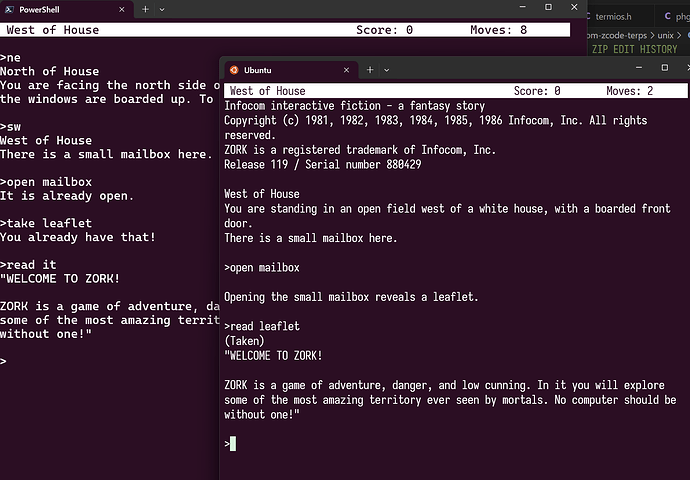Click 'North of House' heading in PowerShell
Screen dimensions: 690x480
pyautogui.click(x=49, y=71)
